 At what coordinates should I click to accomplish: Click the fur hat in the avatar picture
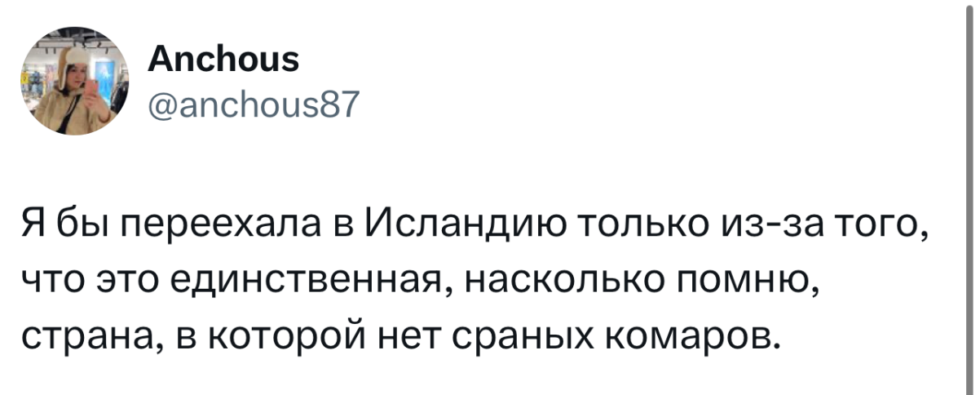(77, 64)
